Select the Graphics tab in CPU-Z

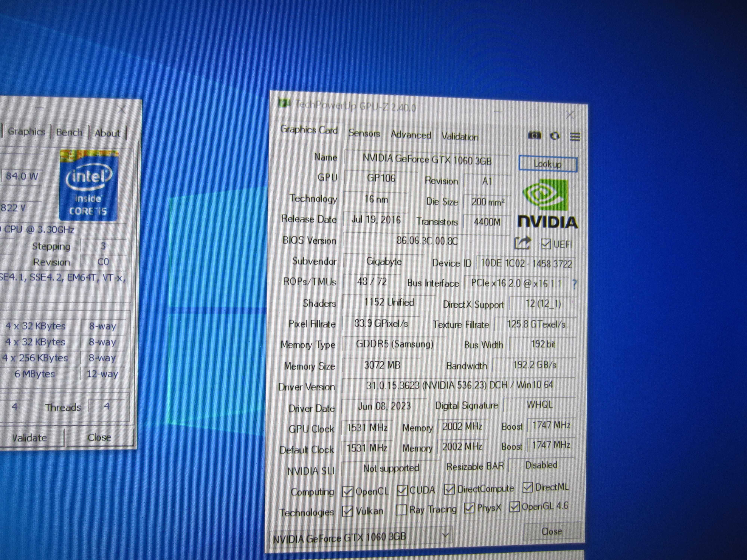(x=26, y=131)
